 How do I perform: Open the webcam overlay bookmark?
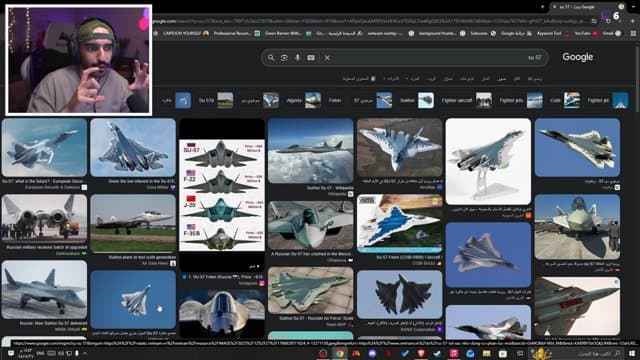click(x=391, y=33)
